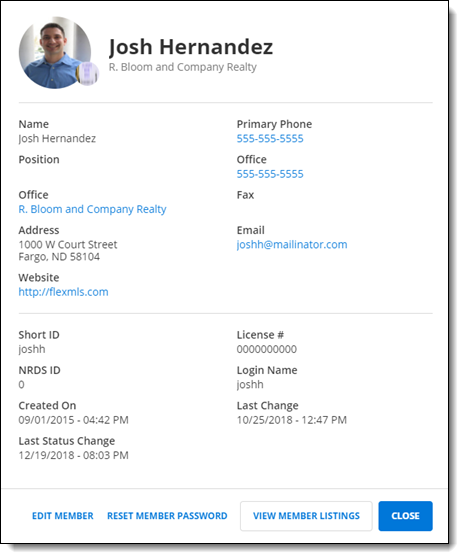This screenshot has height=559, width=464.
Task: Click the License # value 0000000000
Action: pos(267,349)
